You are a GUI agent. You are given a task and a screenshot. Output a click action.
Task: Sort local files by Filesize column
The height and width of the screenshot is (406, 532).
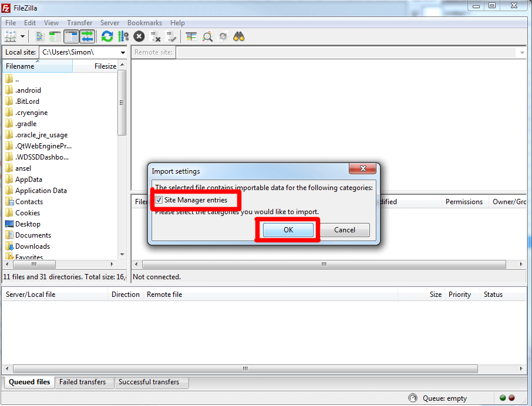[95, 66]
